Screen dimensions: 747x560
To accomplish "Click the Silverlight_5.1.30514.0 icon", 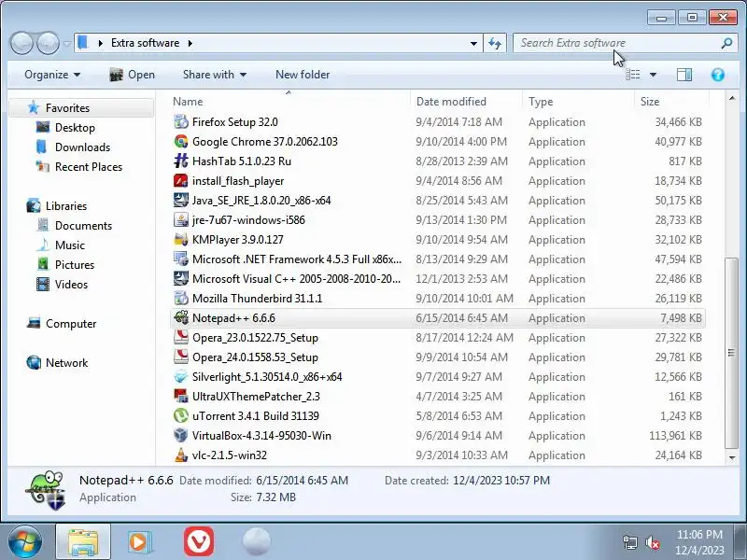I will coord(181,377).
